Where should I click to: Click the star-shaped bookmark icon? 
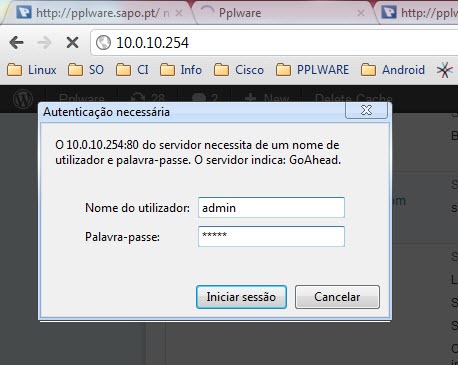tap(445, 70)
